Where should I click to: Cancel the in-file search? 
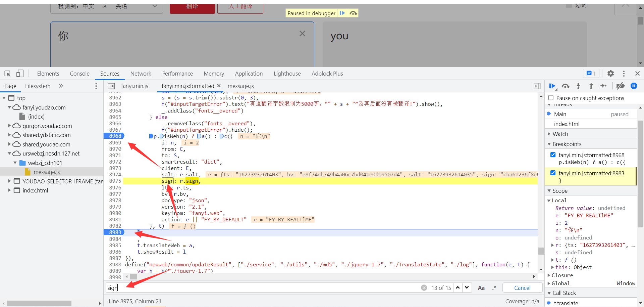522,288
